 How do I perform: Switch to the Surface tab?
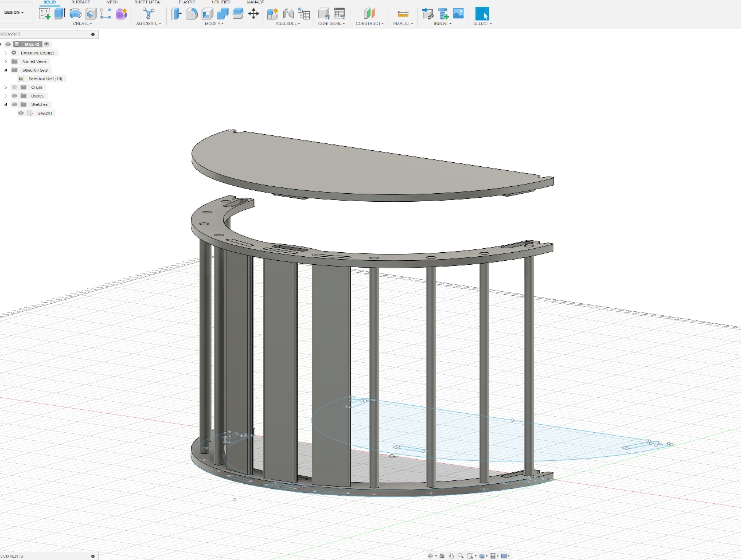click(81, 2)
